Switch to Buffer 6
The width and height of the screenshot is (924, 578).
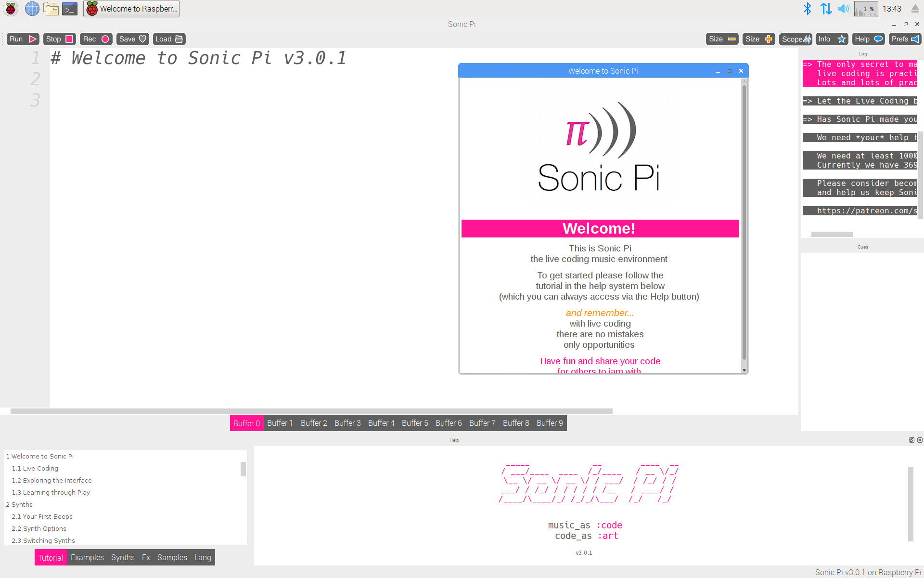click(449, 423)
